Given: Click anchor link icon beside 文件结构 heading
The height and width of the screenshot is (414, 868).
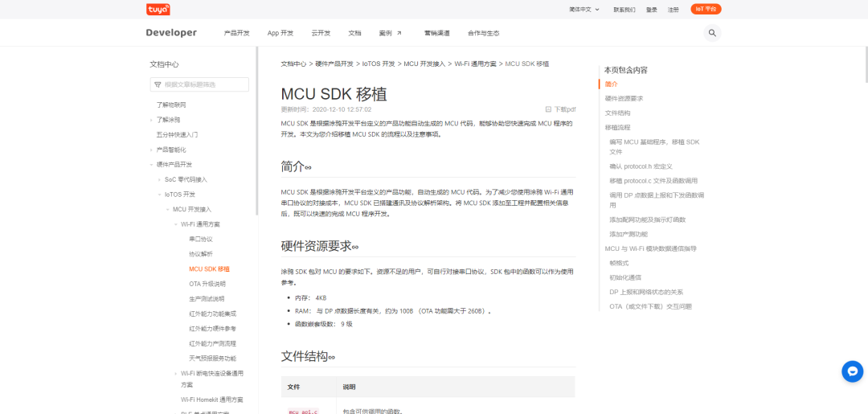Looking at the screenshot, I should [332, 357].
